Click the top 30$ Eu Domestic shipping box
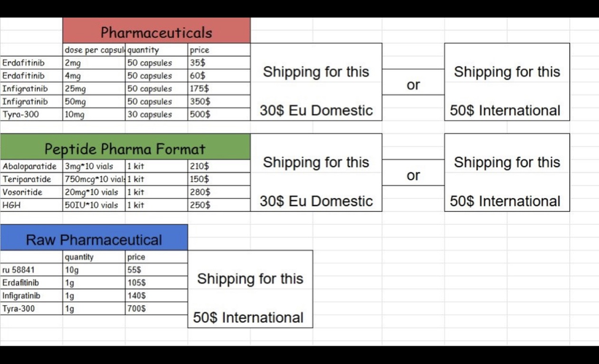The width and height of the screenshot is (599, 364). pyautogui.click(x=316, y=82)
